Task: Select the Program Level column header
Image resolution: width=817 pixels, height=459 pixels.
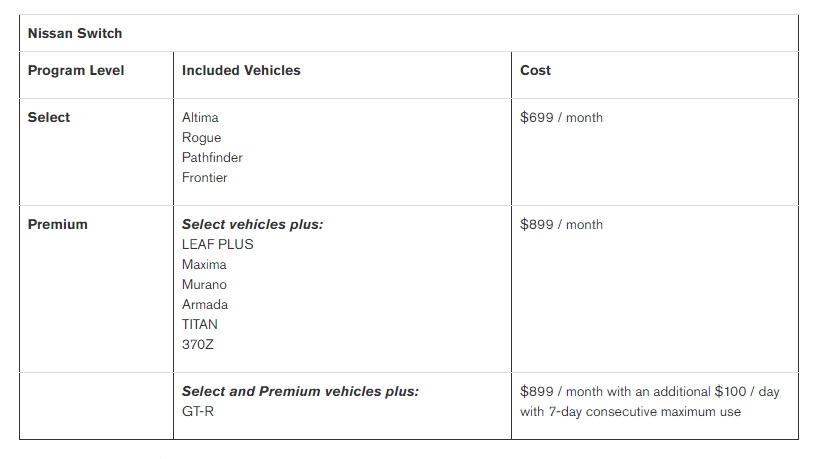Action: coord(76,70)
